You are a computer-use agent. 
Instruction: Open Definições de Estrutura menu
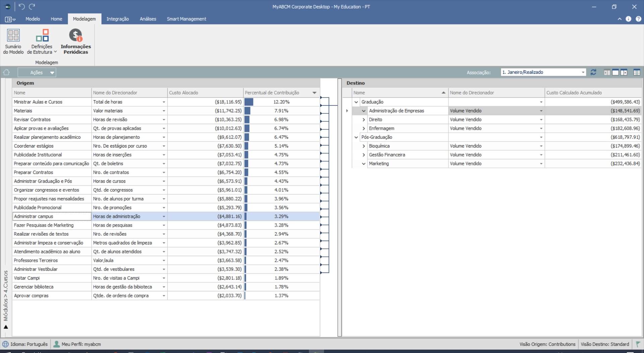[42, 42]
